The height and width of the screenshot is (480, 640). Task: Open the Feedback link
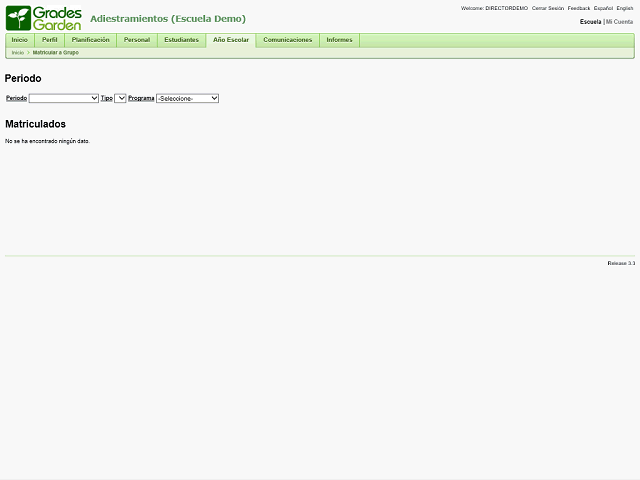point(579,8)
